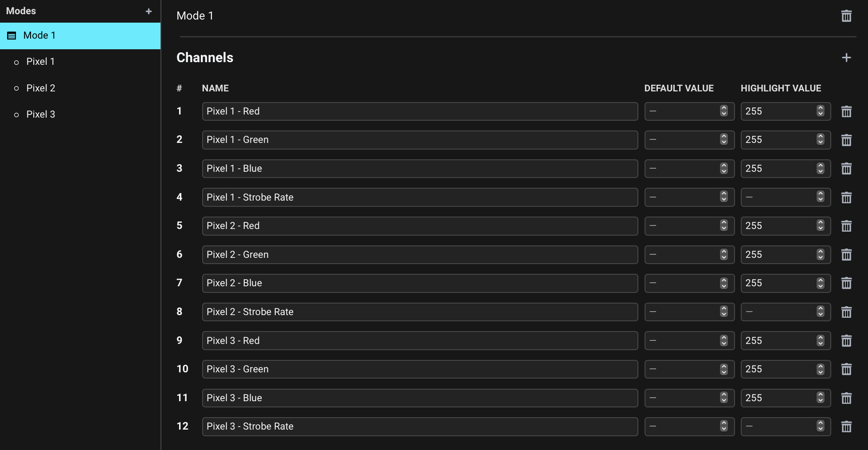
Task: Edit the Pixel 3 - Red name field
Action: click(420, 340)
